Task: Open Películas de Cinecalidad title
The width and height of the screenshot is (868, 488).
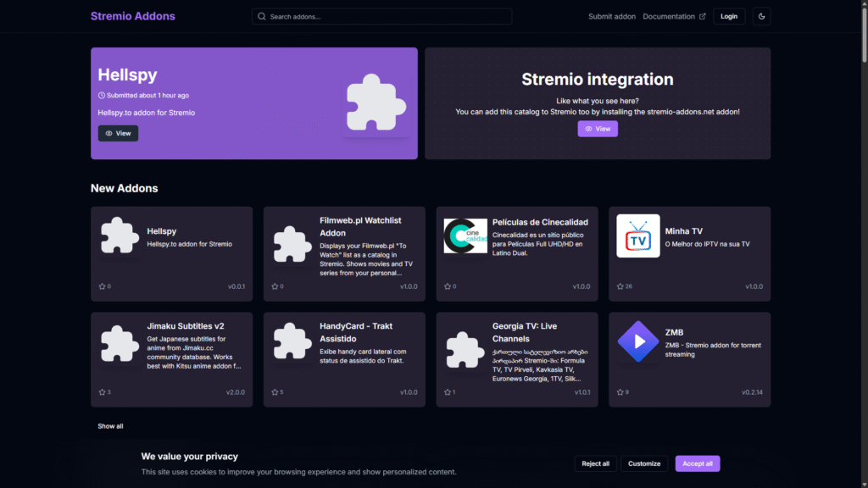Action: (540, 223)
